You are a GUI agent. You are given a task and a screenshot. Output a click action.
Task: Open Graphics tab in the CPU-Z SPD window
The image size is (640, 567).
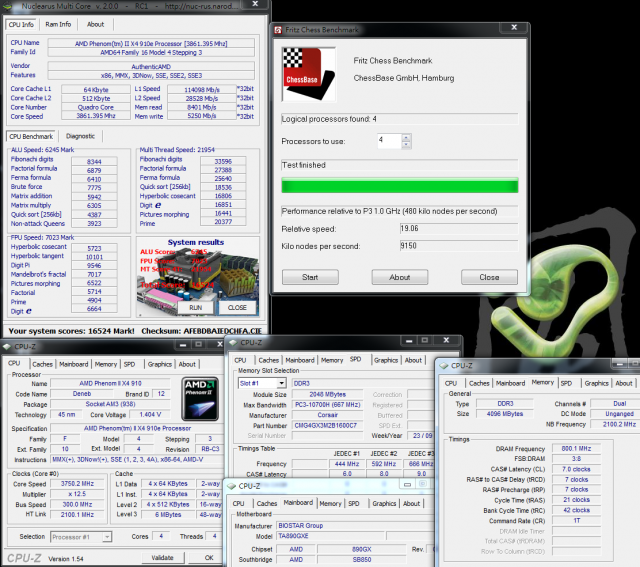coord(386,360)
